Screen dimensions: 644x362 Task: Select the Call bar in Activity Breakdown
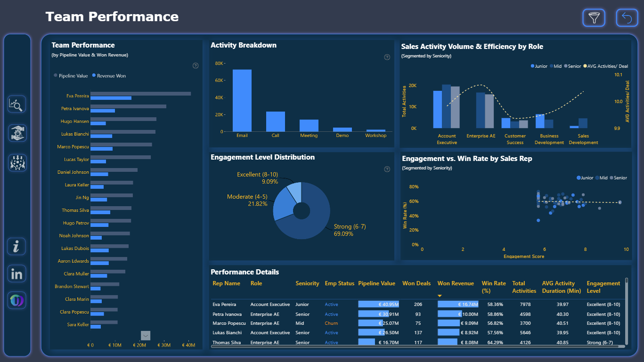(x=276, y=121)
